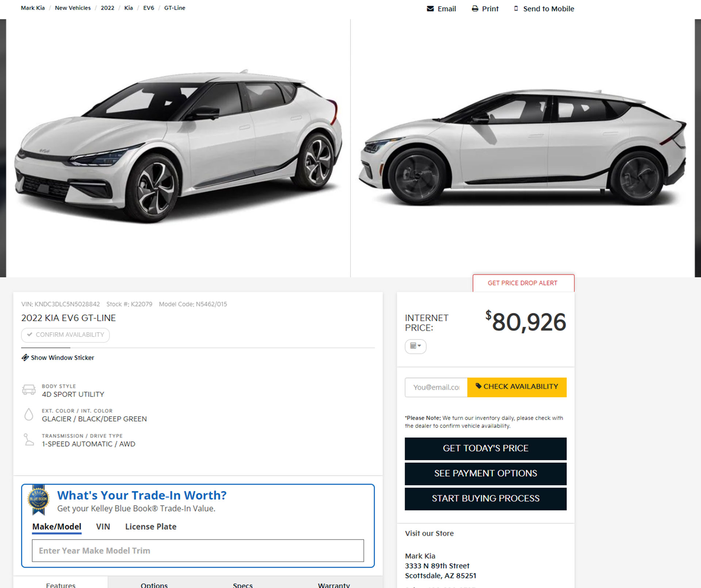Click the email address input field
This screenshot has width=701, height=588.
pyautogui.click(x=436, y=387)
